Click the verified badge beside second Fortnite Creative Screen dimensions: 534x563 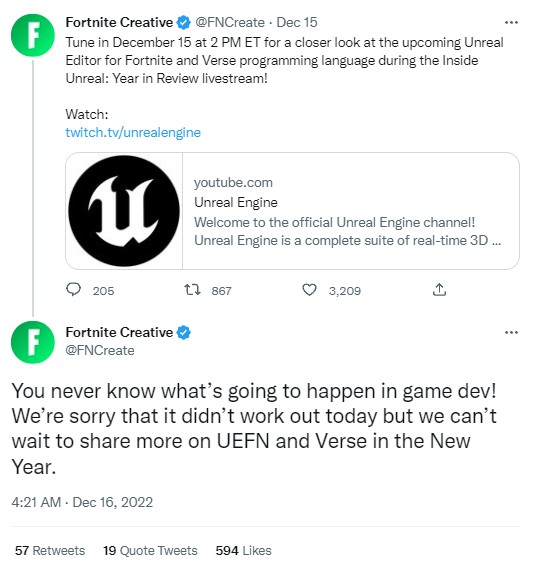click(x=183, y=332)
